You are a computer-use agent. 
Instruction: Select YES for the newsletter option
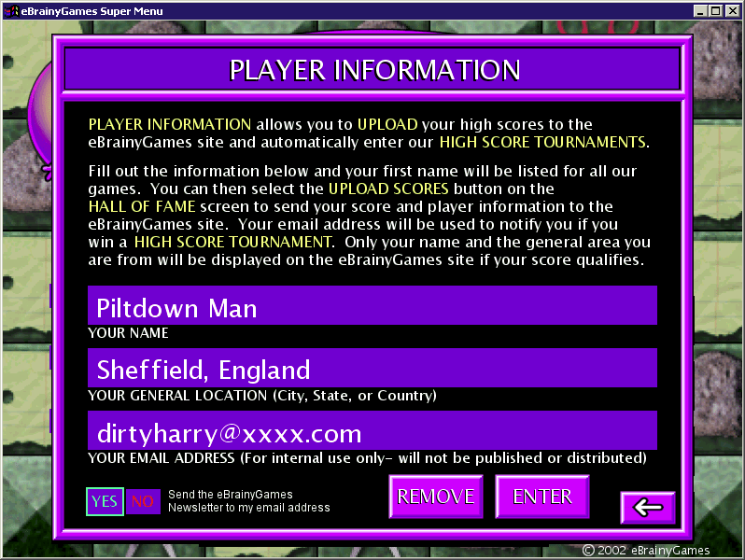[x=105, y=501]
